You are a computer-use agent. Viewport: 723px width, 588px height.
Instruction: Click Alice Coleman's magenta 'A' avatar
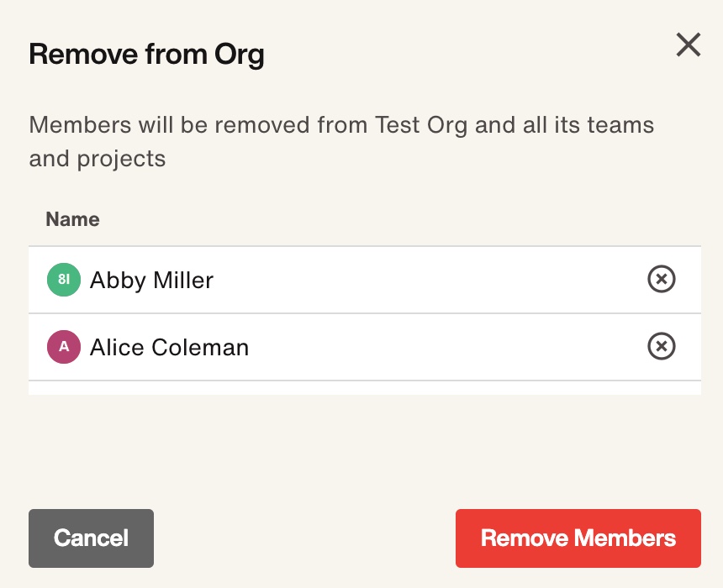[x=64, y=347]
